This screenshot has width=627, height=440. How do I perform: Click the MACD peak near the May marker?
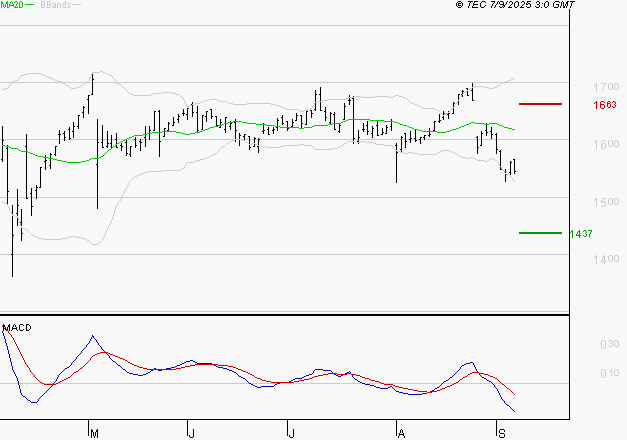tap(93, 336)
